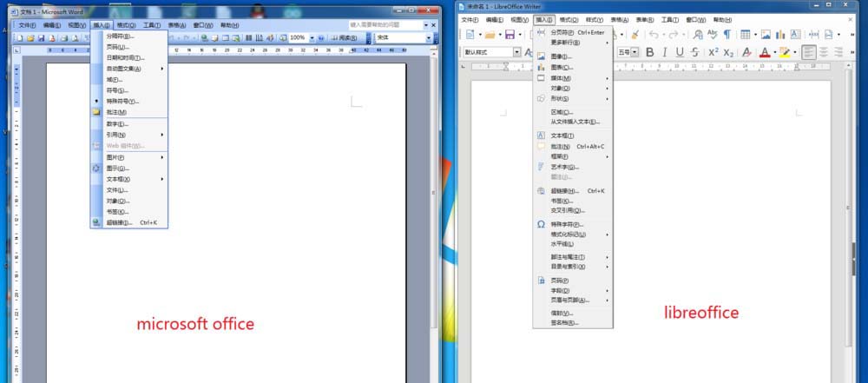Expand font color dropdown arrow in LibreOffice
Viewport: 868px width, 383px height.
point(774,52)
